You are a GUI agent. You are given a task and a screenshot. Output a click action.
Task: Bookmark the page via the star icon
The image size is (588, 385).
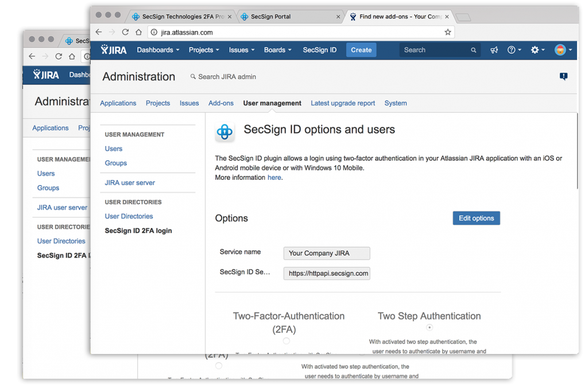tap(447, 33)
